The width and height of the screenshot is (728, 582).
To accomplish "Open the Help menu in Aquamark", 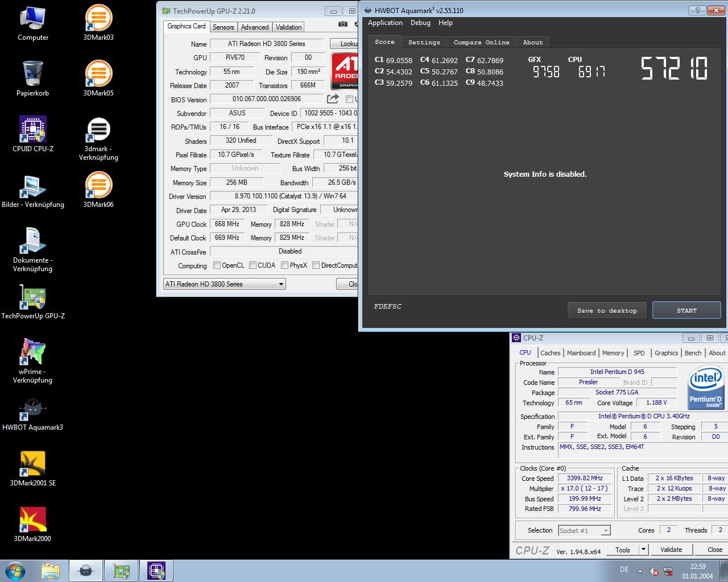I will pos(445,23).
